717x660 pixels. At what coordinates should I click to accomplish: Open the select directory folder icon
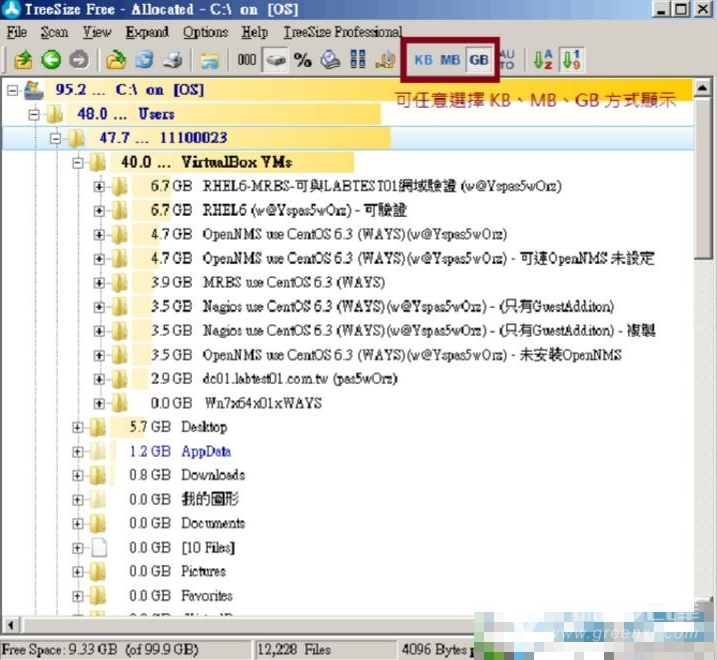[x=116, y=60]
